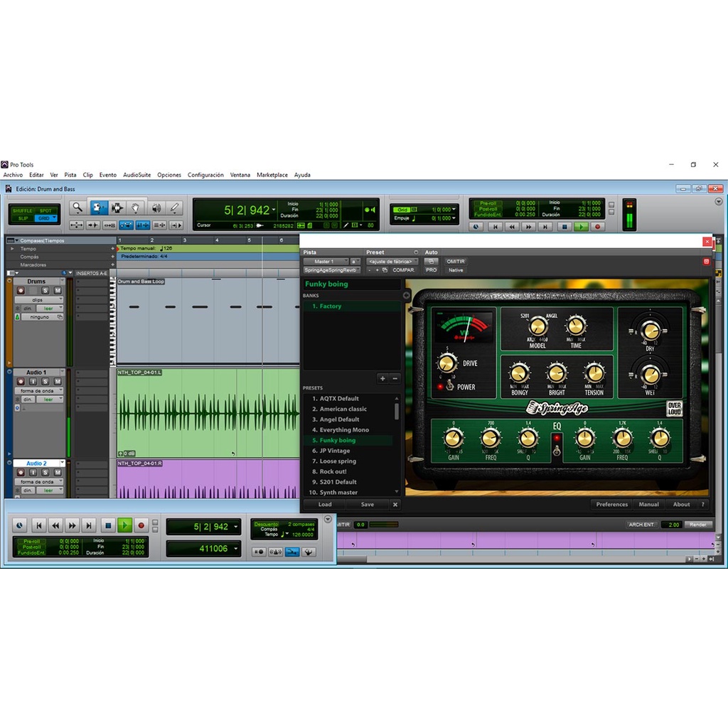Open SpringAge Preferences
Image resolution: width=728 pixels, height=728 pixels.
click(611, 504)
